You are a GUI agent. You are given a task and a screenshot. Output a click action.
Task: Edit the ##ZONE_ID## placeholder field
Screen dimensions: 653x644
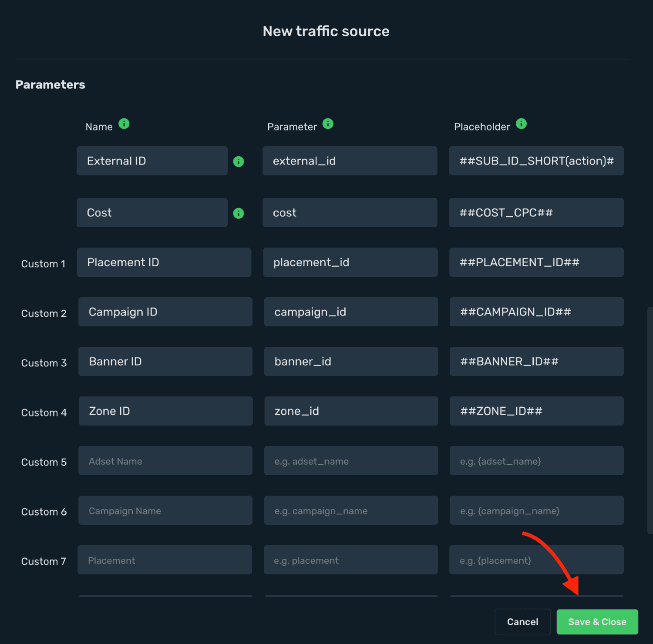537,411
